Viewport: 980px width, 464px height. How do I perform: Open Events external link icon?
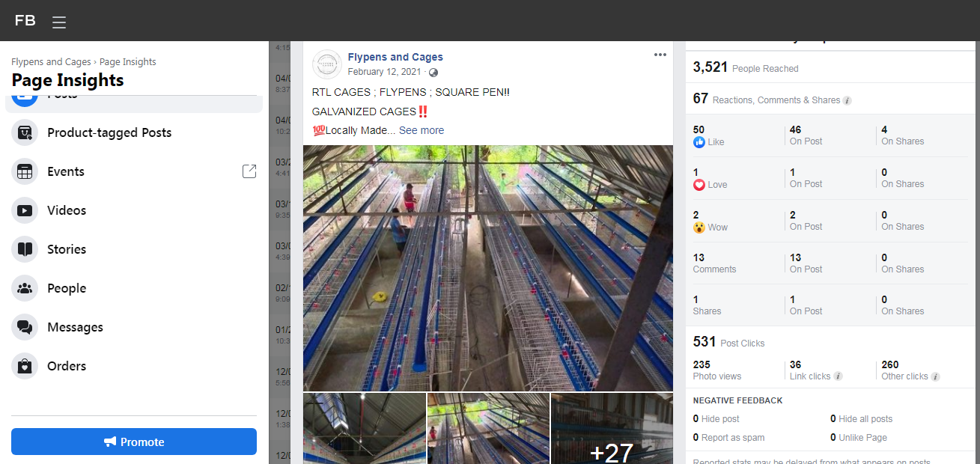click(249, 171)
